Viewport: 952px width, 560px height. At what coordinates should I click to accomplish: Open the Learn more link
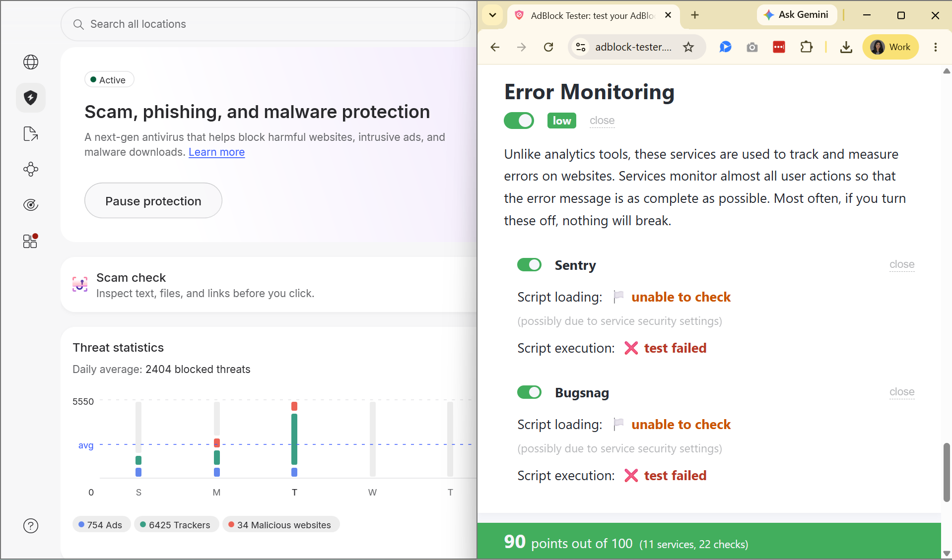pyautogui.click(x=216, y=152)
